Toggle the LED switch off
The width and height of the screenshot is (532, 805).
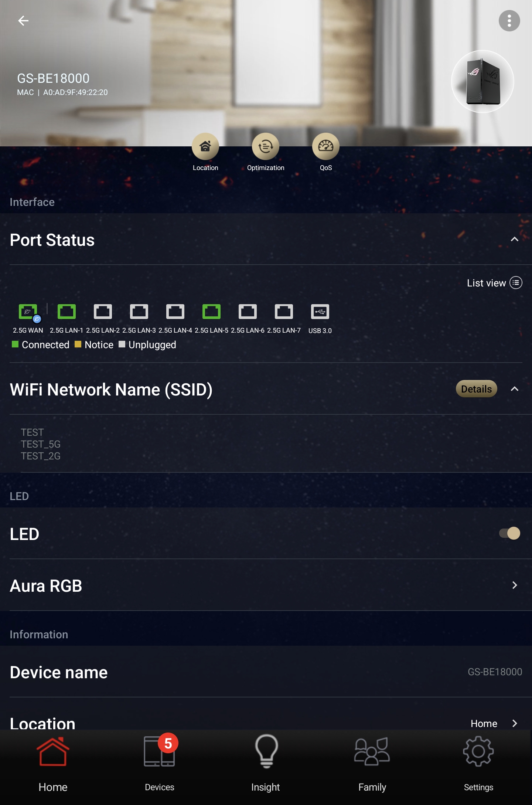tap(509, 533)
